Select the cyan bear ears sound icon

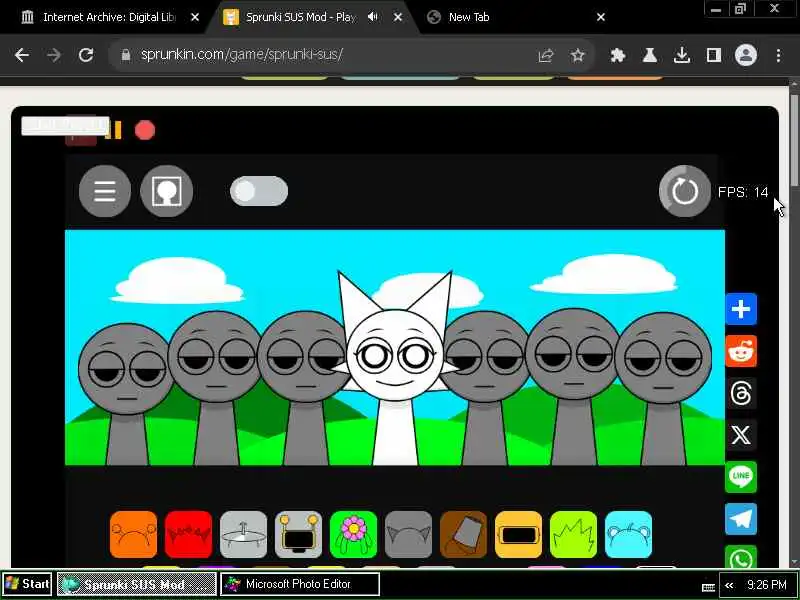point(629,534)
